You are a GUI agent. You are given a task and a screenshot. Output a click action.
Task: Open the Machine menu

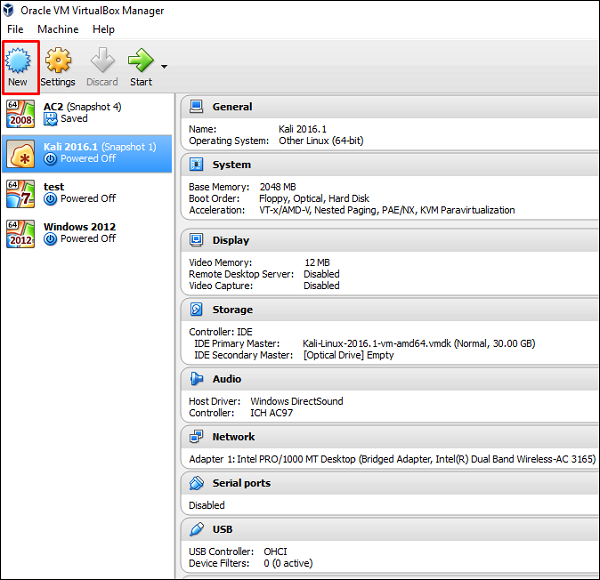pos(58,29)
